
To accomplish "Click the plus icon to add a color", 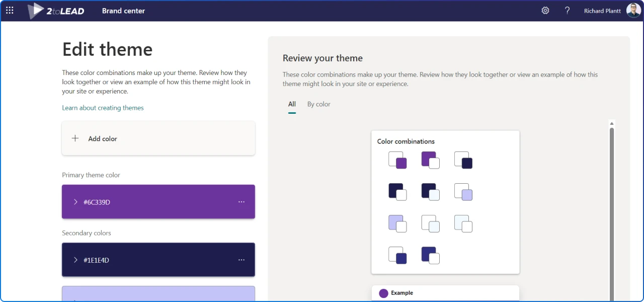I will pos(75,138).
